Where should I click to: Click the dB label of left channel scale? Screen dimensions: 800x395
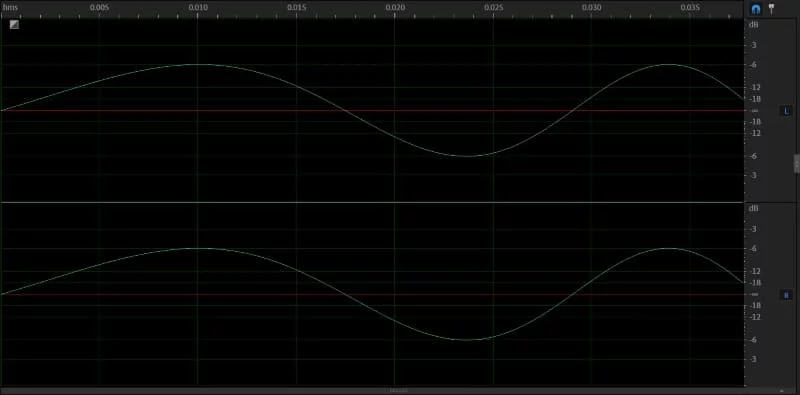754,24
